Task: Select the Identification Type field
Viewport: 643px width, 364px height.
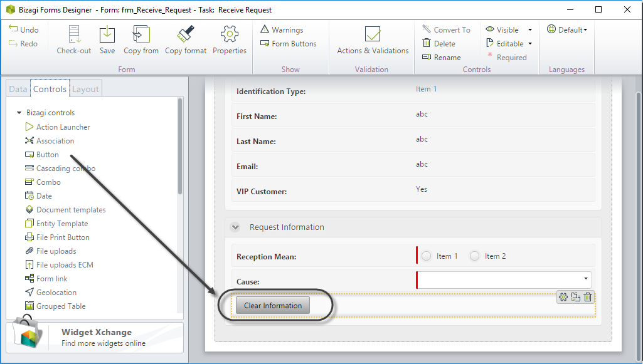Action: point(413,90)
